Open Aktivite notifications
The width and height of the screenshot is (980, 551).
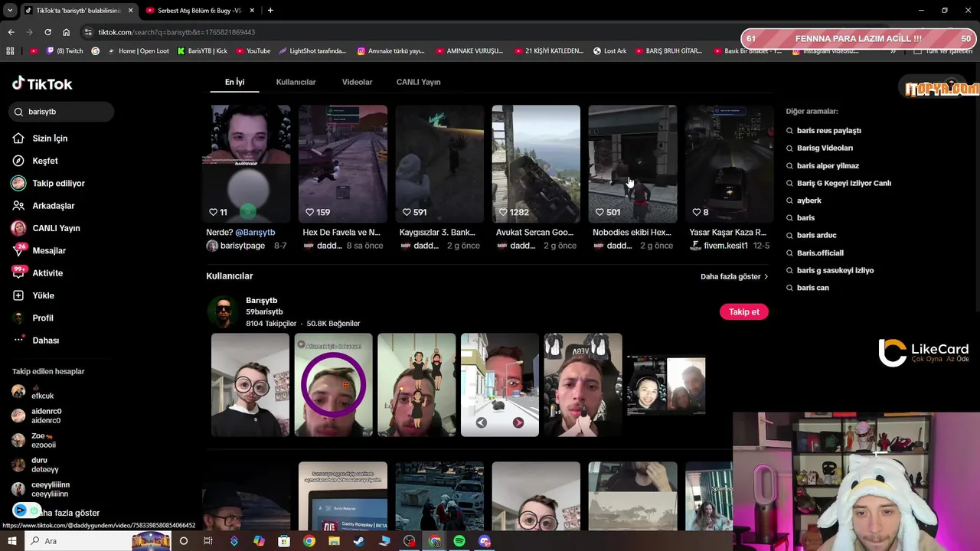click(38, 273)
